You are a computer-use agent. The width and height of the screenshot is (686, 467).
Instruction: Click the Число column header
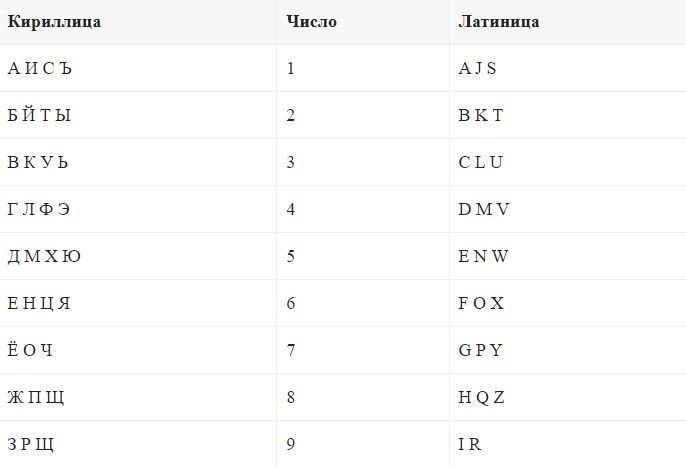(363, 22)
